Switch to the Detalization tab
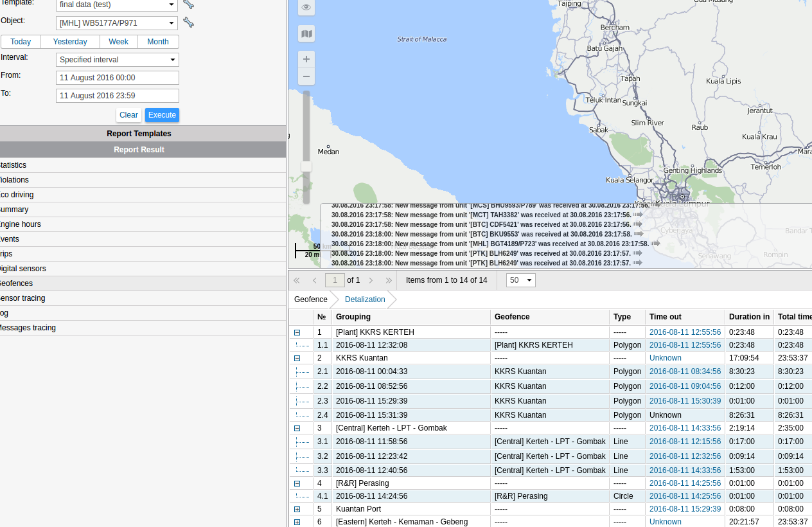This screenshot has width=812, height=527. [364, 299]
